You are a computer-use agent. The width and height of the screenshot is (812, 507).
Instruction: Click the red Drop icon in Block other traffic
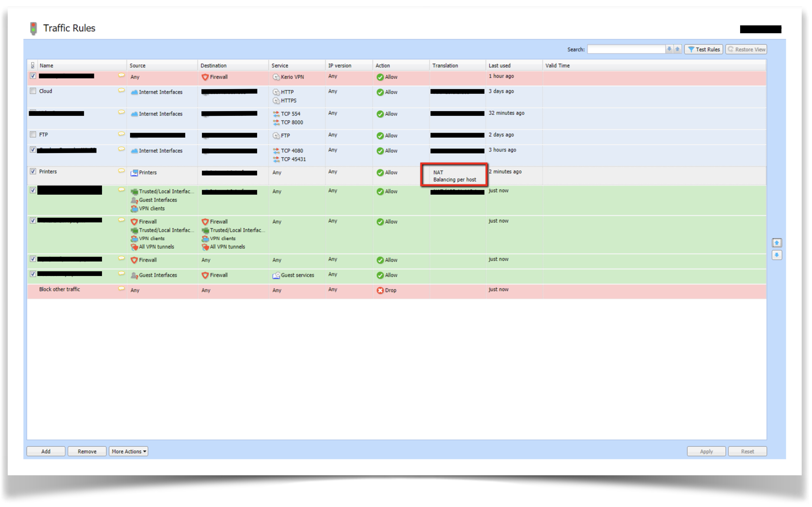point(380,290)
